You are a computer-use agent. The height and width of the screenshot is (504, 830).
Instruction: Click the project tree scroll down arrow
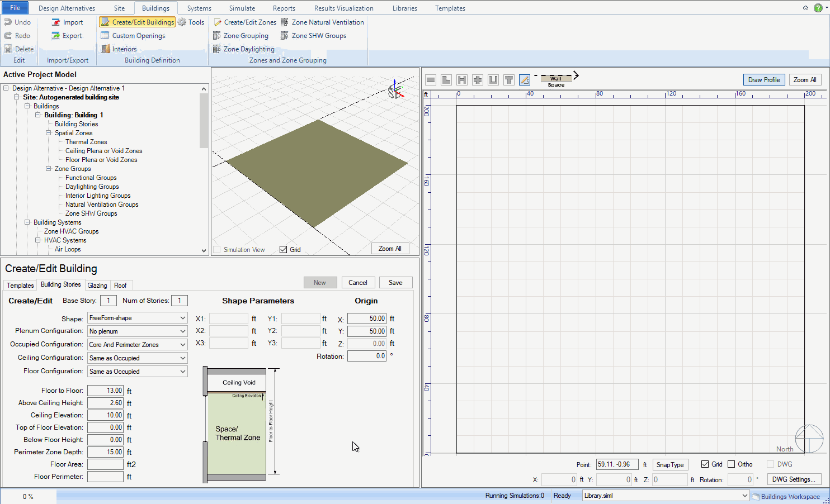click(204, 251)
